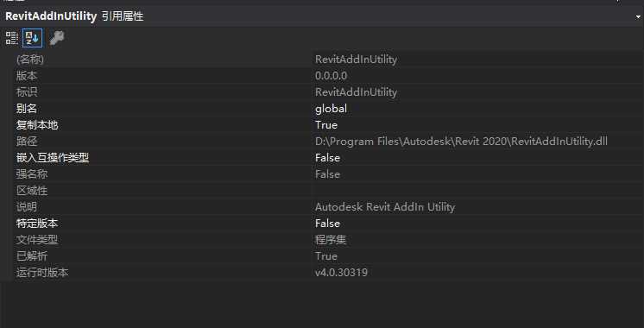
Task: Click the 标识 value RevitAddInUtility
Action: tap(356, 92)
